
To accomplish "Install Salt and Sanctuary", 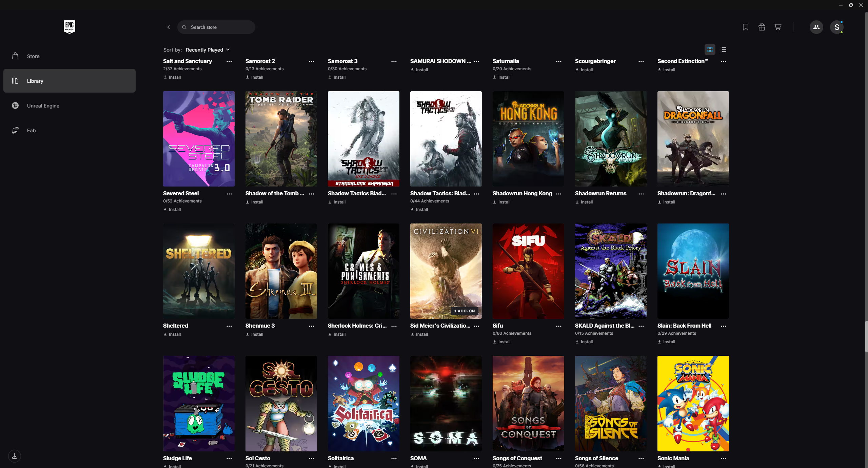I will click(172, 77).
